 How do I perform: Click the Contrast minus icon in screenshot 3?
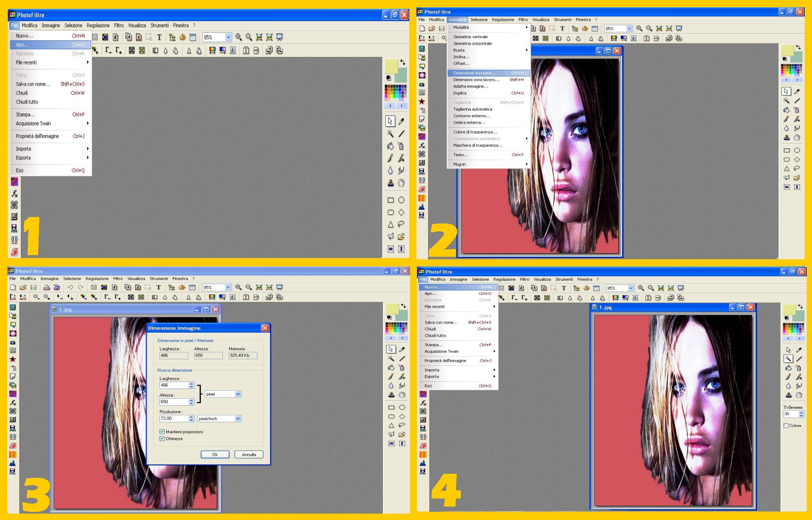[x=60, y=297]
